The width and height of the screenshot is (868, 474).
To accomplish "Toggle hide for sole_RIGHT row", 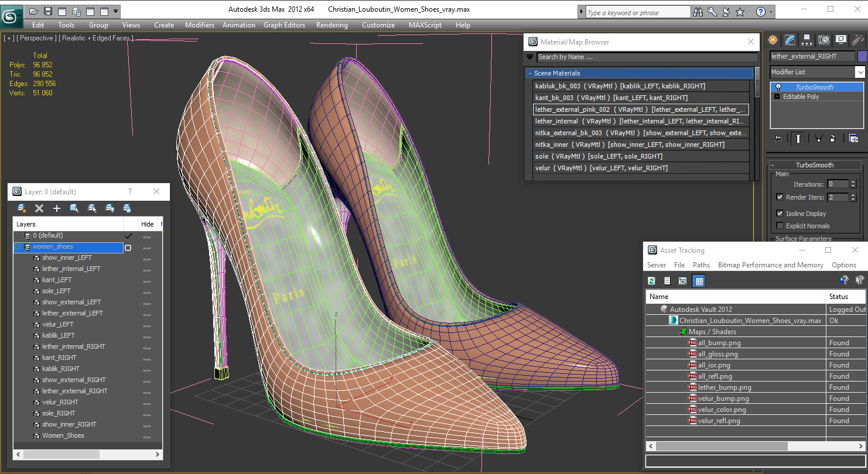I will tap(147, 414).
